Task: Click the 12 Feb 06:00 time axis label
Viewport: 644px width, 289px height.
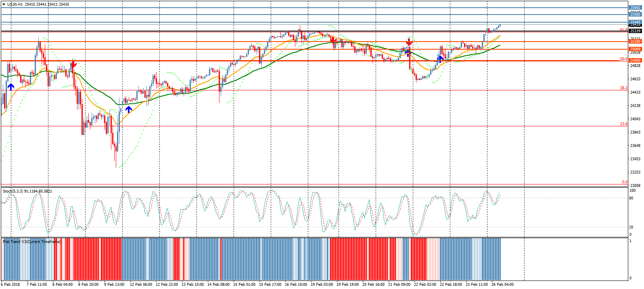Action: click(x=141, y=285)
